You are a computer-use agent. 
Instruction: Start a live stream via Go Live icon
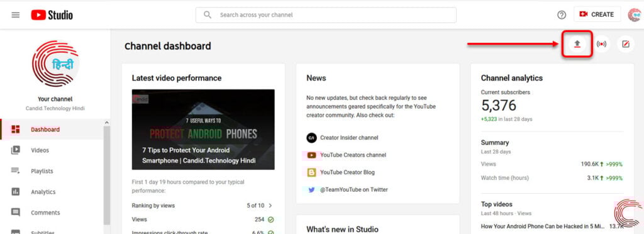[601, 44]
